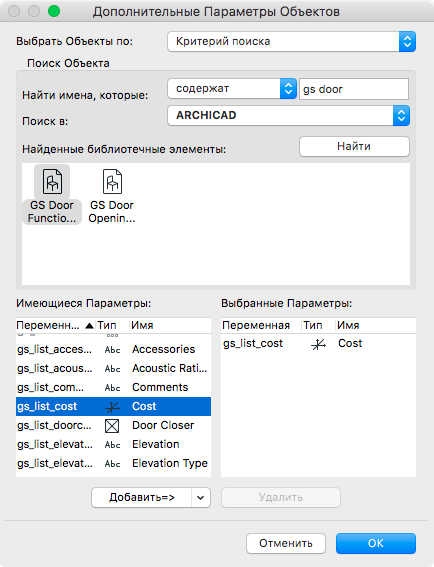Open the содержат condition dropdown
The height and width of the screenshot is (567, 434).
tap(232, 89)
